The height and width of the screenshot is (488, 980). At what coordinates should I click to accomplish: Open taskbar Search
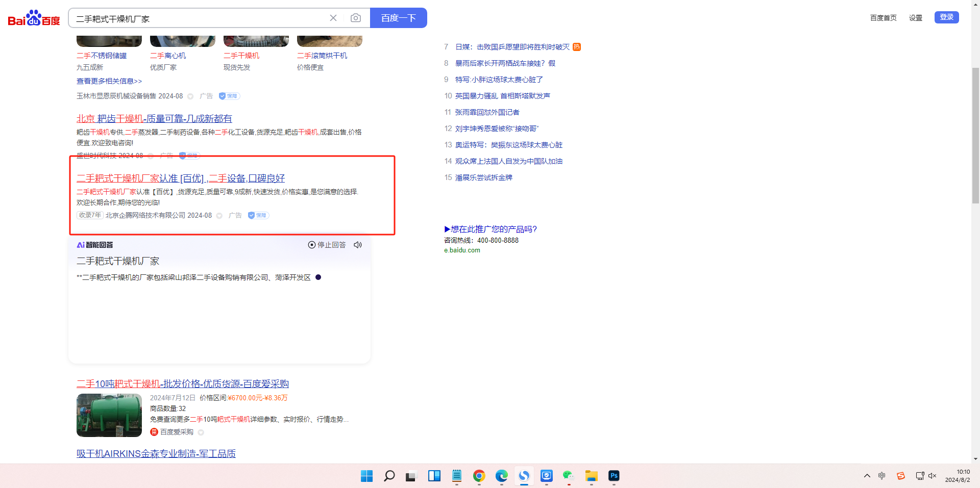[389, 476]
